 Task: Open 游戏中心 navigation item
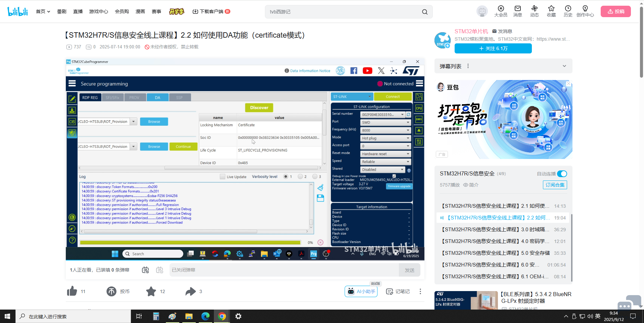pyautogui.click(x=98, y=11)
